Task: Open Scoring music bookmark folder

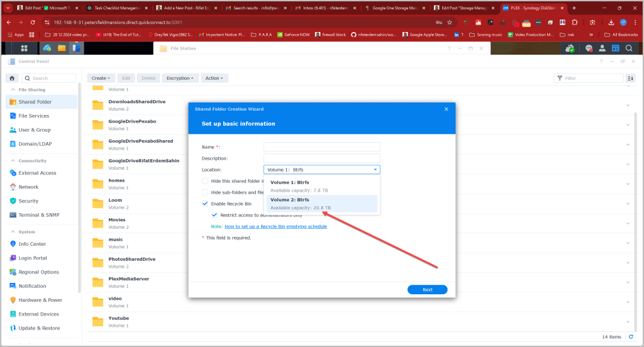Action: tap(486, 35)
